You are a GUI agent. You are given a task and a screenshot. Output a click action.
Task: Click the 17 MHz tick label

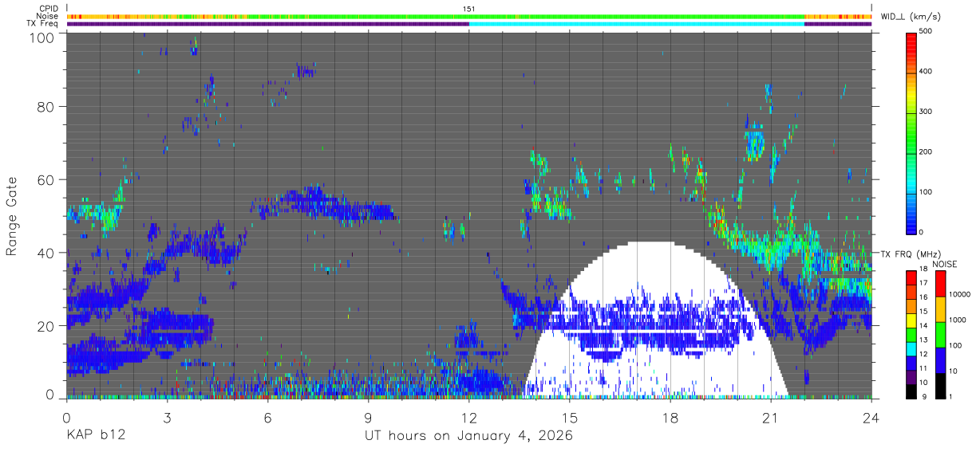pyautogui.click(x=922, y=284)
